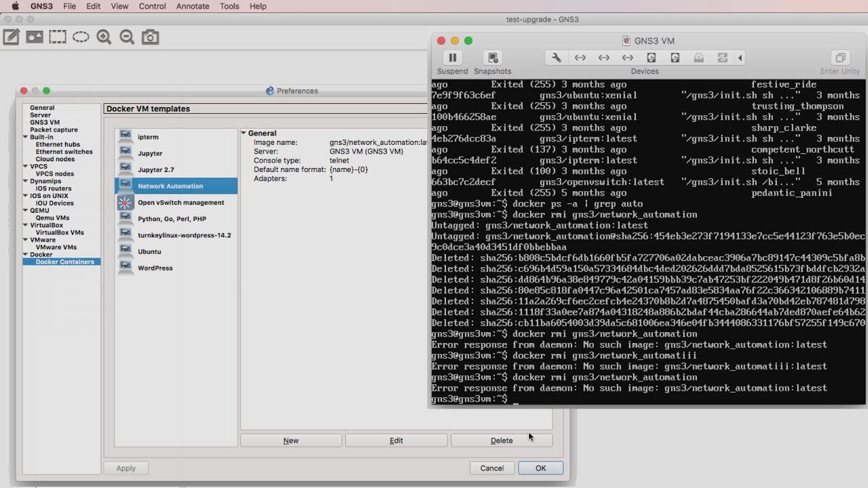Click the CD/DVD drive device icon
Viewport: 868px width, 488px height.
[x=698, y=58]
